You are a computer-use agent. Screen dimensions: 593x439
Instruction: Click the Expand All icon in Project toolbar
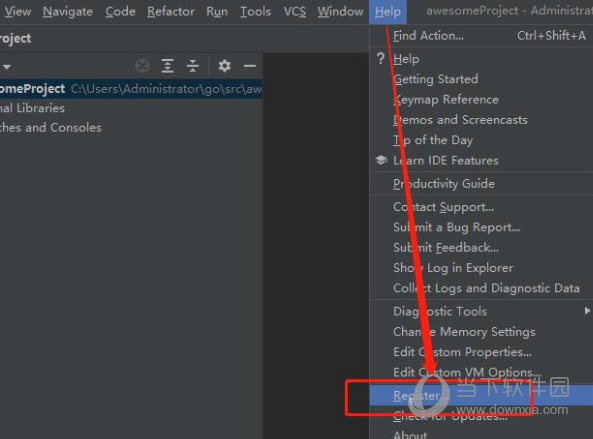[167, 66]
